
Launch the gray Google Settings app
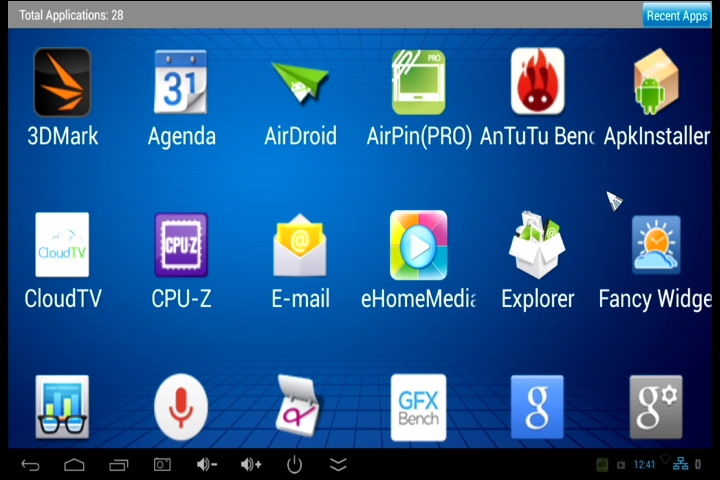(656, 407)
